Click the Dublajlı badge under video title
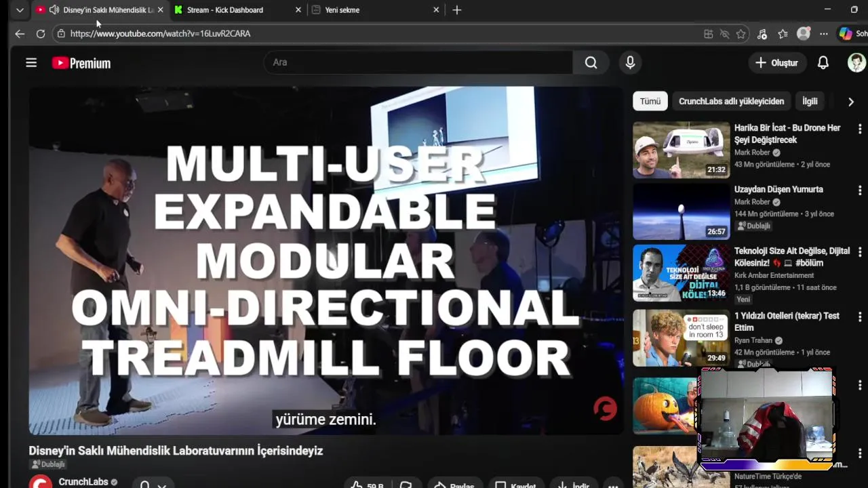The image size is (868, 488). coord(48,464)
